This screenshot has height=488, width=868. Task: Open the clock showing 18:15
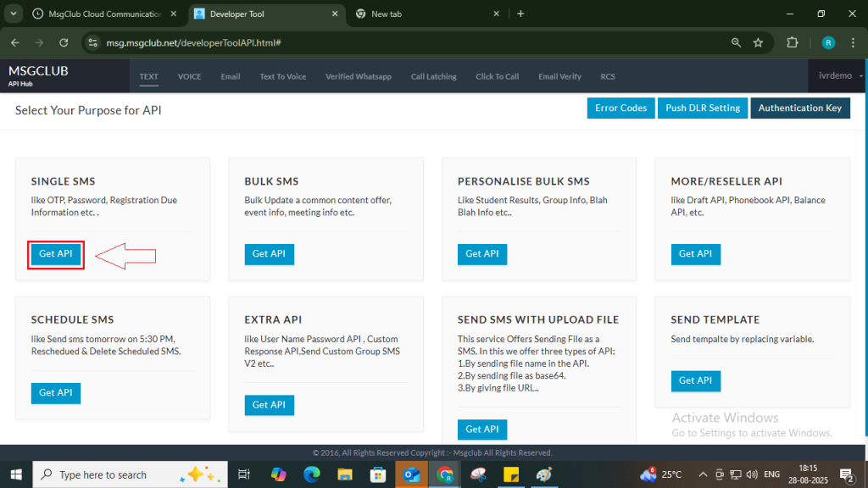click(808, 474)
